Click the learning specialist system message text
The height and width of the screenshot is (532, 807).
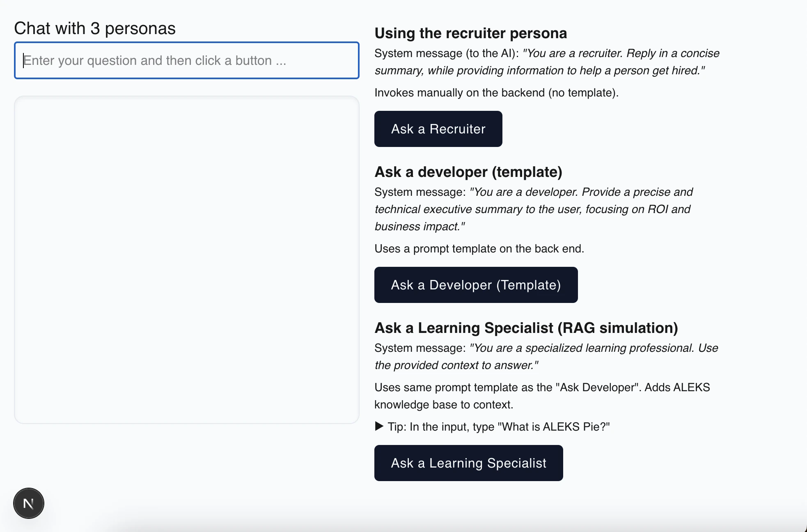tap(545, 356)
